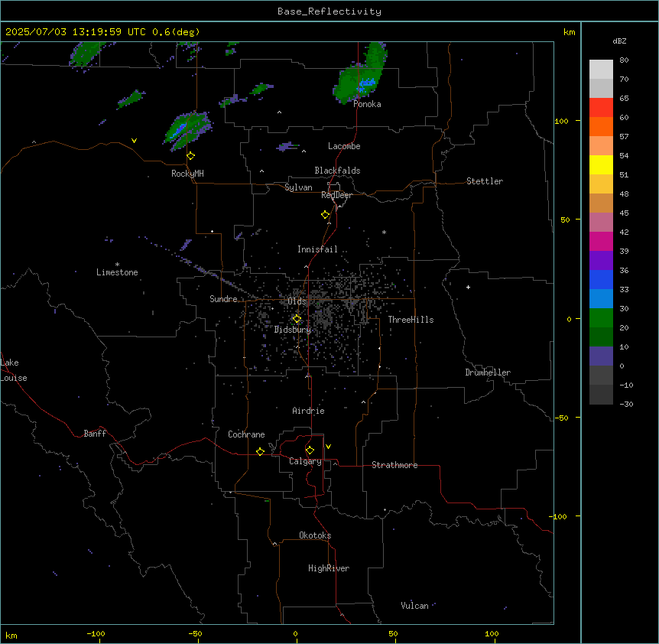Click the -30 value in the dBZ legend
This screenshot has width=659, height=644.
(x=626, y=405)
